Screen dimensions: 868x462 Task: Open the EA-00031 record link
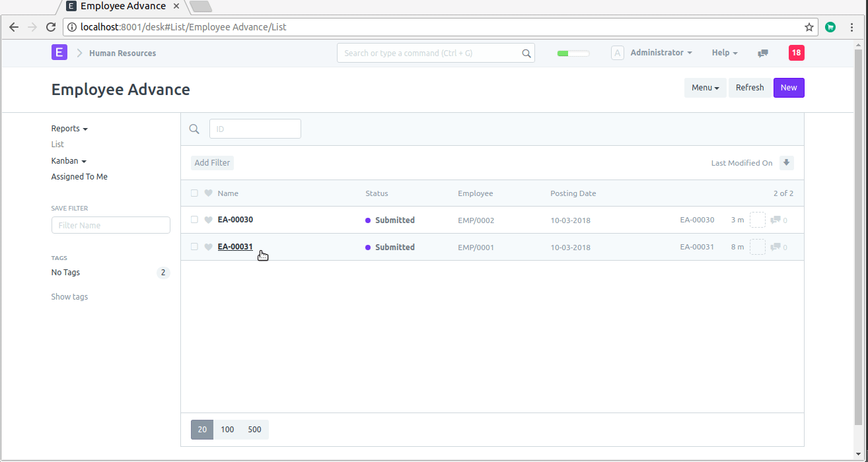point(235,247)
